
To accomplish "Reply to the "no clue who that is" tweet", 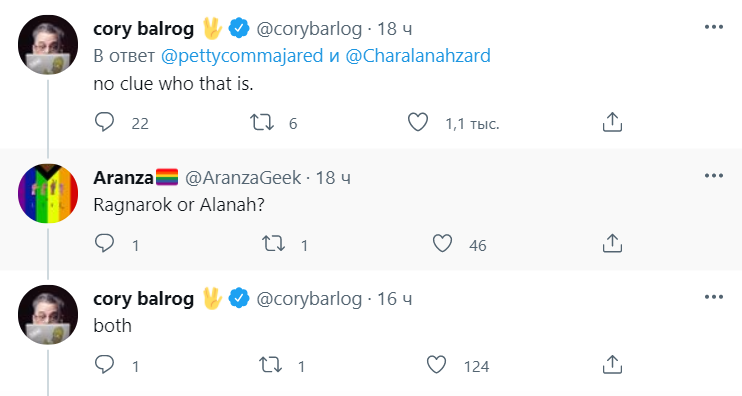I will (x=105, y=122).
